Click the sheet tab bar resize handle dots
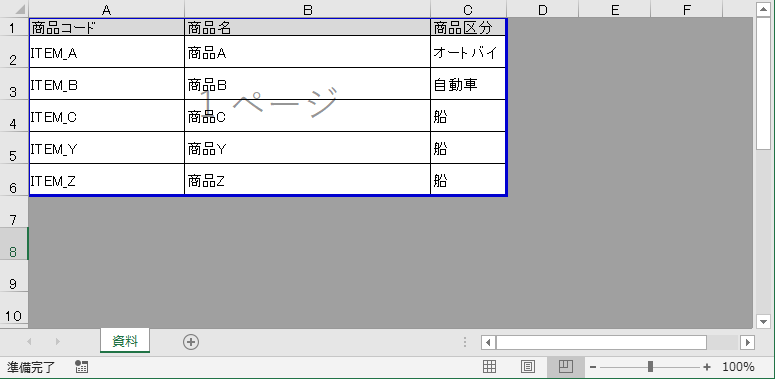The height and width of the screenshot is (379, 775). point(465,342)
